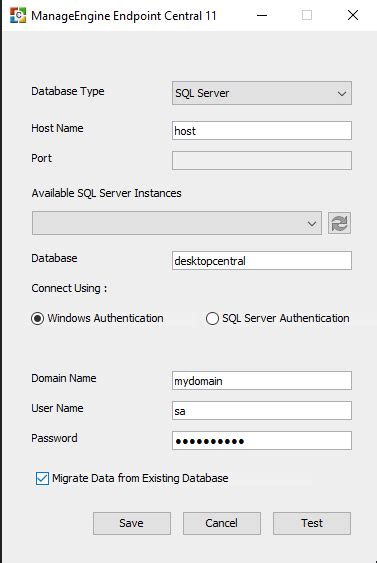Click into the Port field
Image resolution: width=377 pixels, height=563 pixels.
pos(262,160)
